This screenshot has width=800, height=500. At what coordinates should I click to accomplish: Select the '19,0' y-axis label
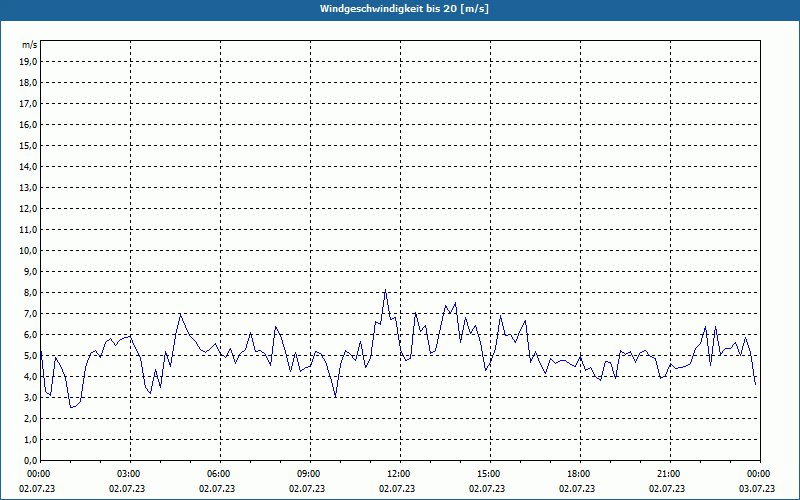point(28,62)
